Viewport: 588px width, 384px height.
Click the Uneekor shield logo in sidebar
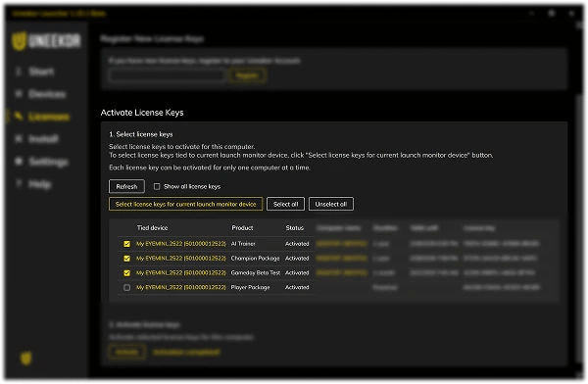point(19,40)
